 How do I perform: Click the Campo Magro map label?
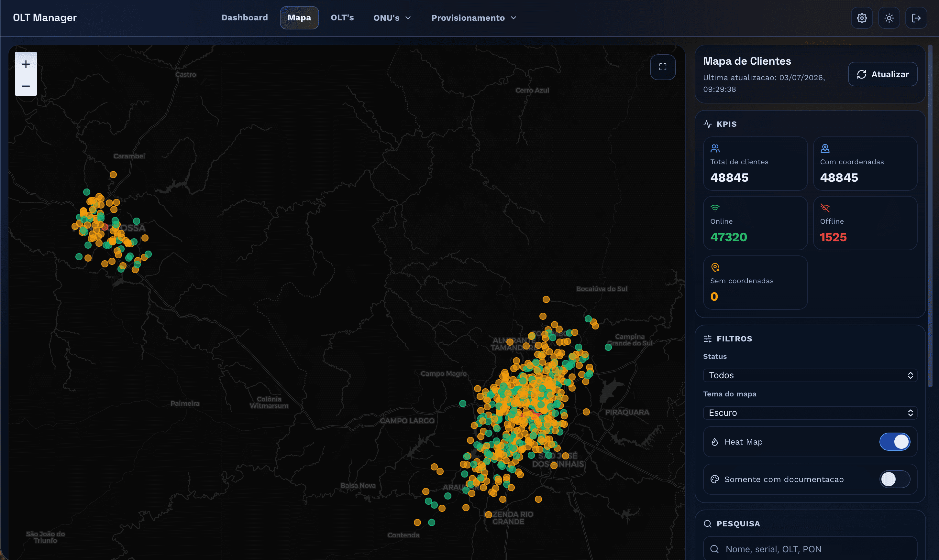pyautogui.click(x=444, y=373)
